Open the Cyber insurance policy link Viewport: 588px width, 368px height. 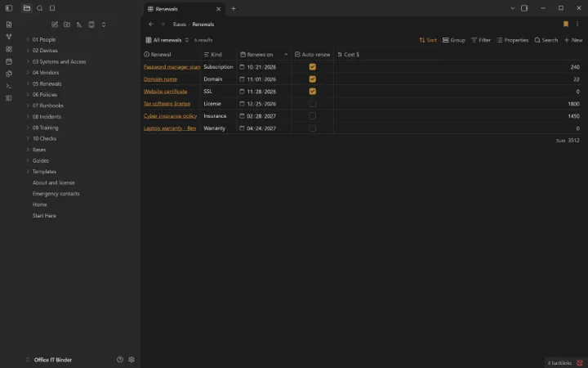170,116
